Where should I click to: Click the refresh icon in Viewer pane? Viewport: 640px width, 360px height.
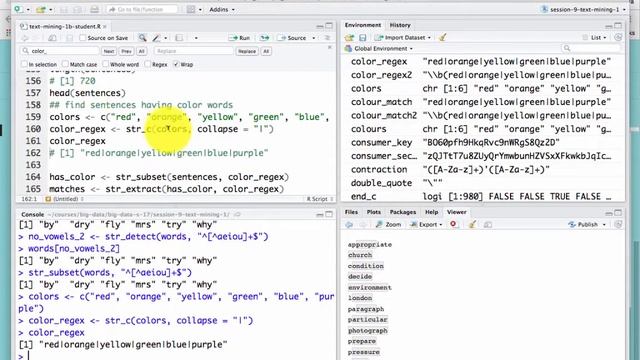click(618, 224)
